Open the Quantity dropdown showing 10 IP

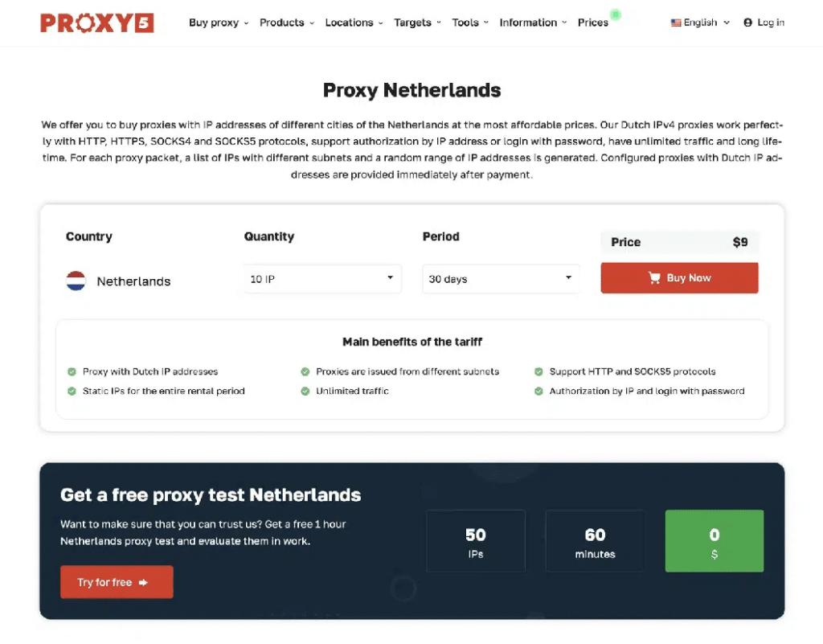(x=321, y=279)
